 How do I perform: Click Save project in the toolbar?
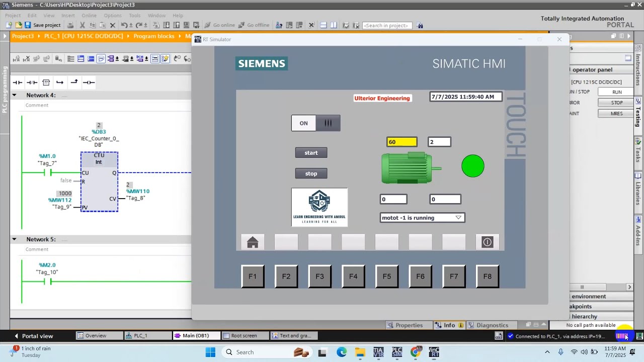tap(42, 25)
